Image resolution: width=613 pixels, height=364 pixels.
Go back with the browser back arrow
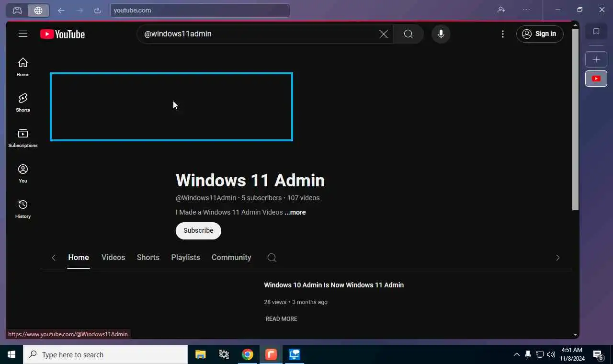click(x=61, y=10)
